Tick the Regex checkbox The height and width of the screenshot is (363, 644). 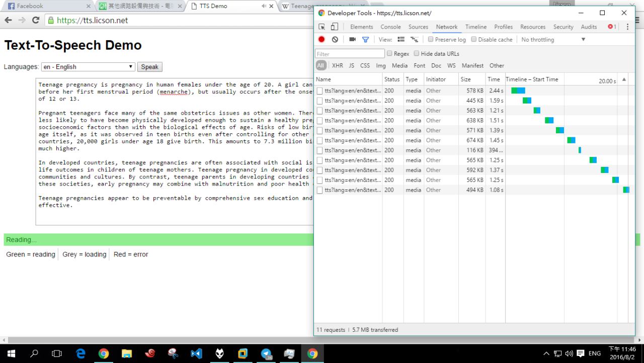[389, 54]
